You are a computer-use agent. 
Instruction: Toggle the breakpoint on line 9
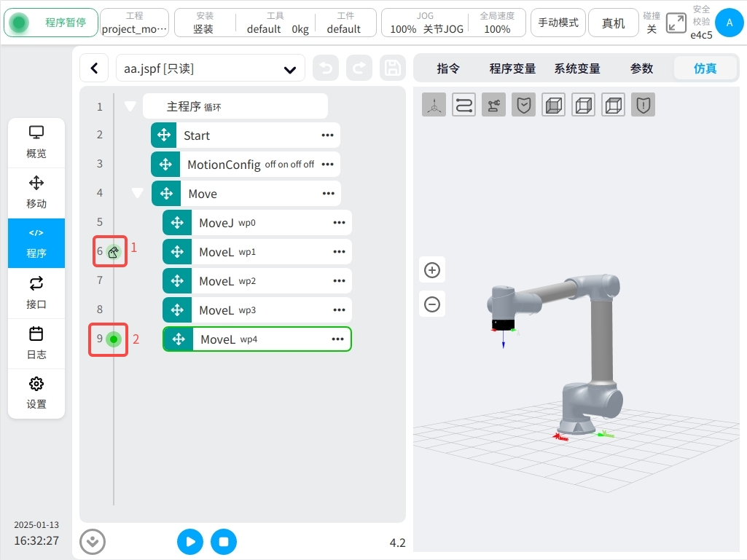113,339
